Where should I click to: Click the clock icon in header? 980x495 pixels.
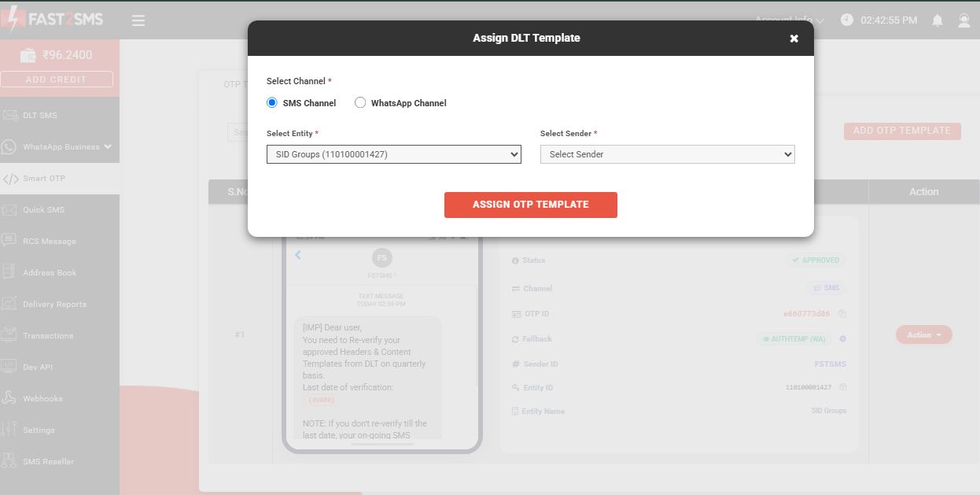[847, 20]
